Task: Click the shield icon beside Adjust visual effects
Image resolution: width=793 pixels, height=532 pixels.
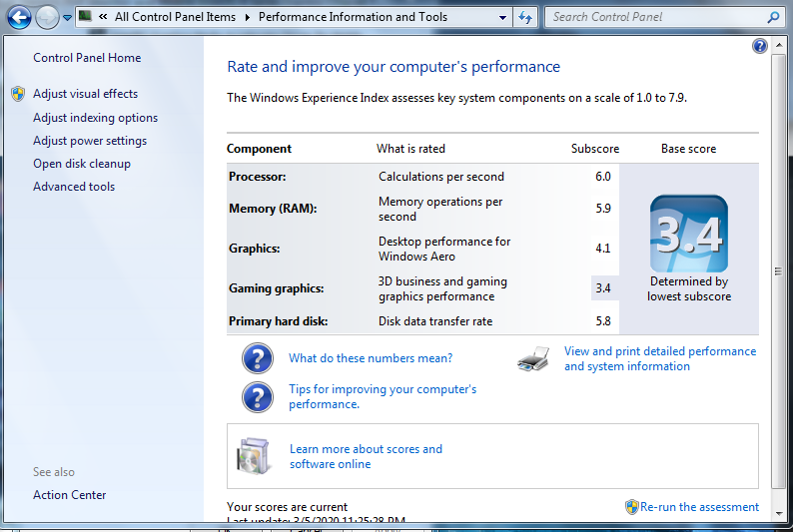Action: click(x=18, y=94)
